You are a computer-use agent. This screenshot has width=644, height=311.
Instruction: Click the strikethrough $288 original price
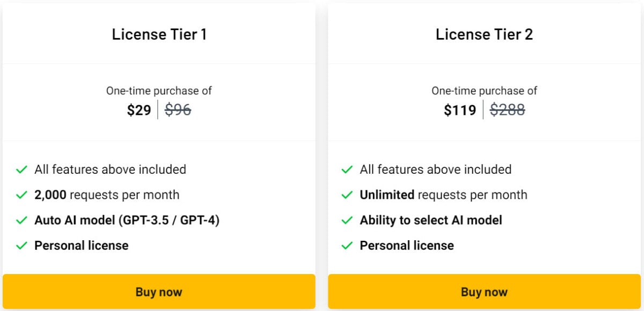[507, 110]
